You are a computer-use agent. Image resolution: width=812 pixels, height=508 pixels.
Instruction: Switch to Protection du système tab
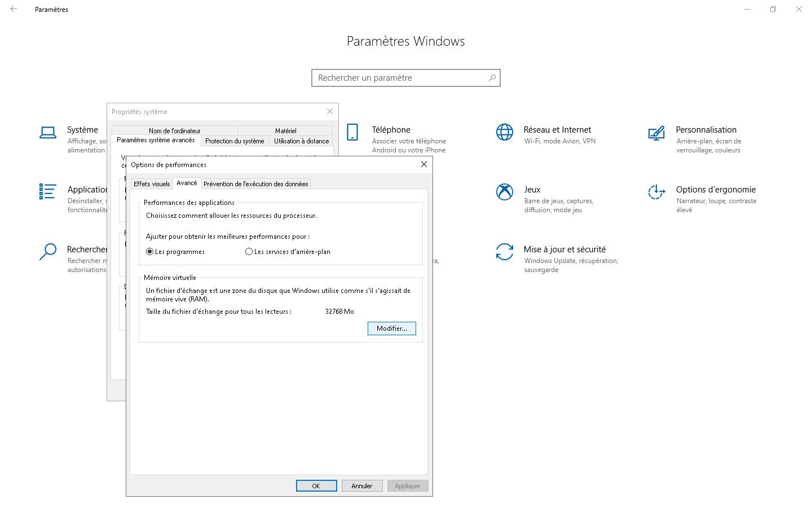(235, 141)
